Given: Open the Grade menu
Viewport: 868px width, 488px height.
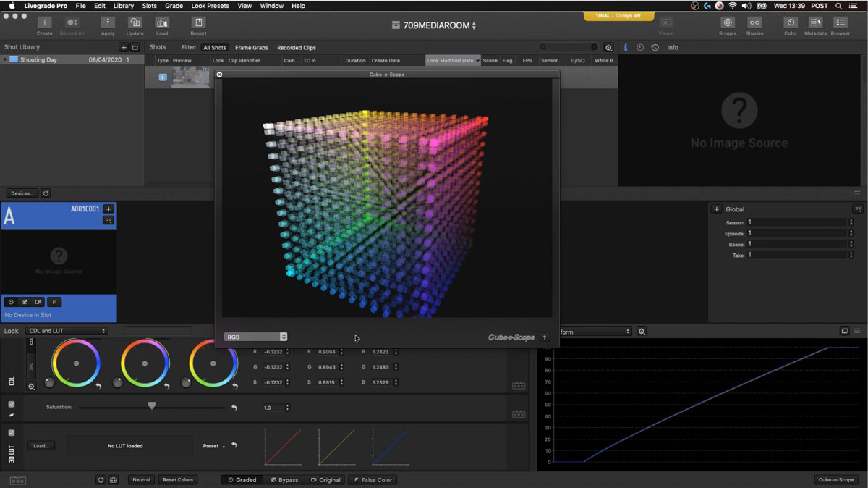Looking at the screenshot, I should pos(174,5).
